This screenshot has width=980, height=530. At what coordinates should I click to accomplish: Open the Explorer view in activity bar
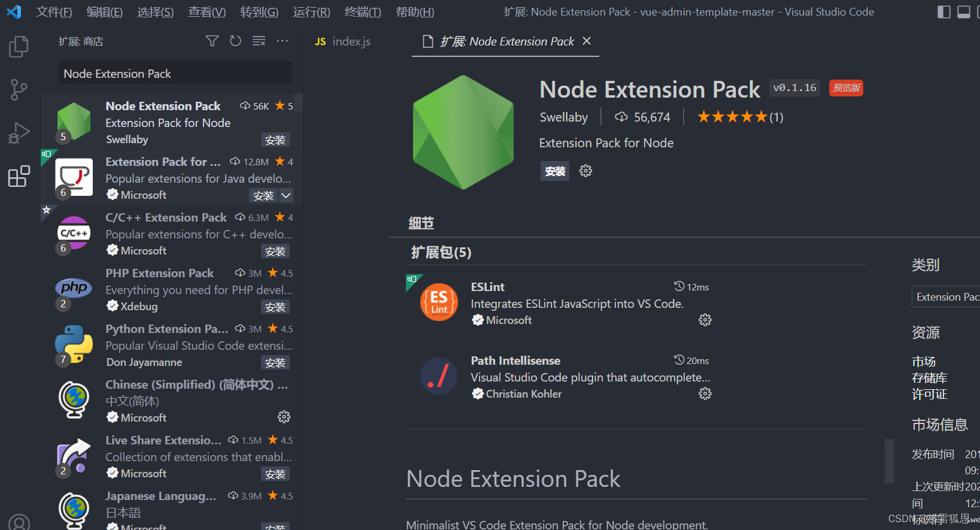(x=19, y=47)
